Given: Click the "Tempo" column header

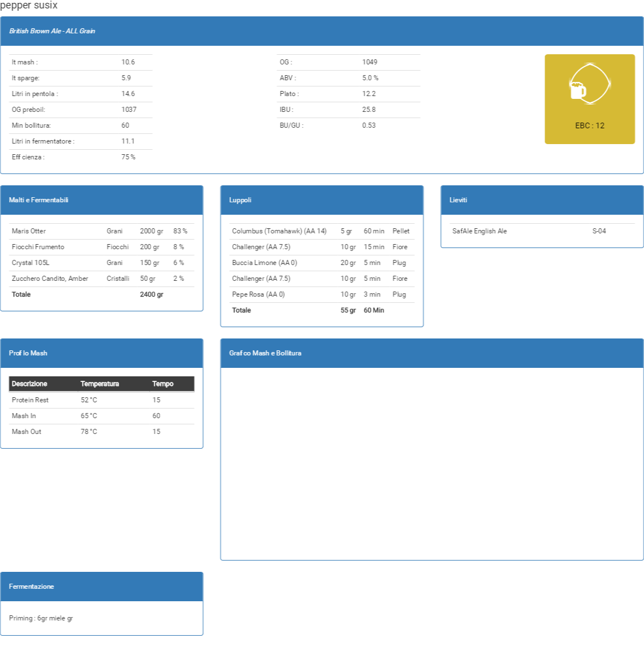Looking at the screenshot, I should pyautogui.click(x=163, y=384).
